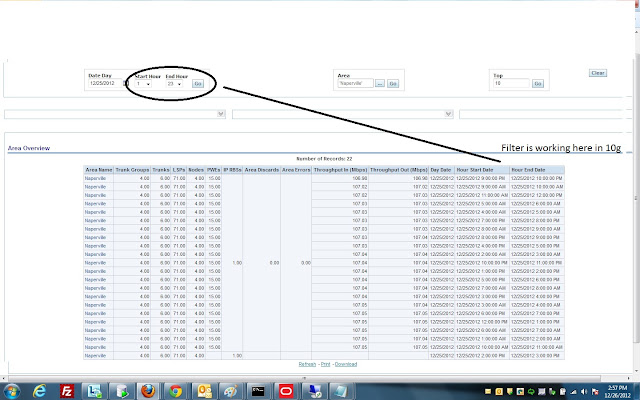Click the Trunk Groups column header
Viewport: 640px width, 400px height.
pos(132,170)
